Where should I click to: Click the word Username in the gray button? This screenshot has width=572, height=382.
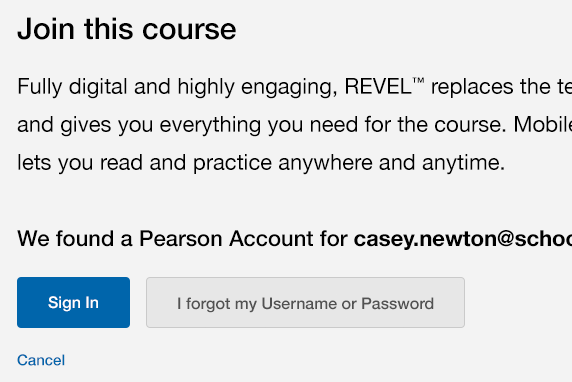click(x=299, y=304)
